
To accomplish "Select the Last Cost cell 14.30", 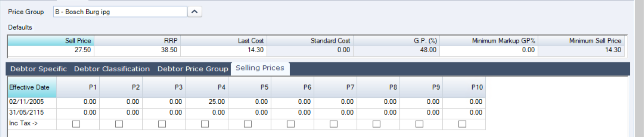I will [224, 50].
